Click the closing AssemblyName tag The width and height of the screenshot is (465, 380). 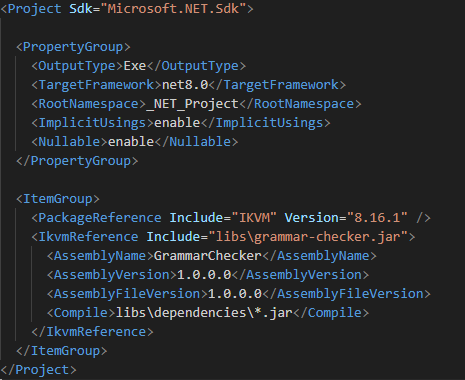(x=319, y=256)
